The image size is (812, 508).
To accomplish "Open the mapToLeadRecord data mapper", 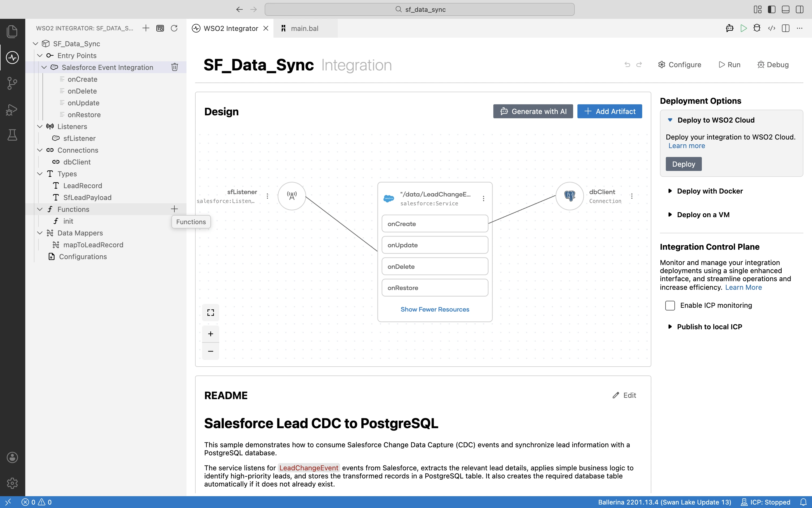I will click(93, 245).
